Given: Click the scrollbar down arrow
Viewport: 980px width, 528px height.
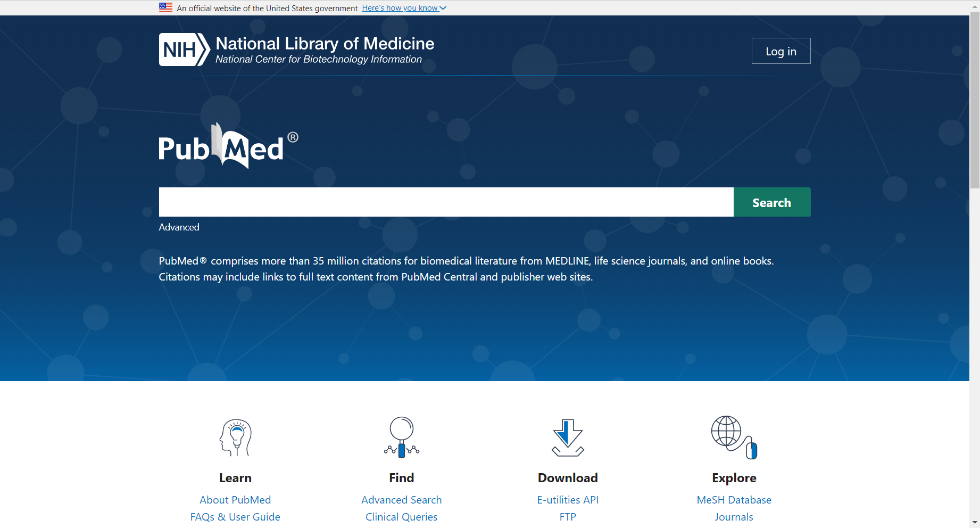Looking at the screenshot, I should coord(975,523).
